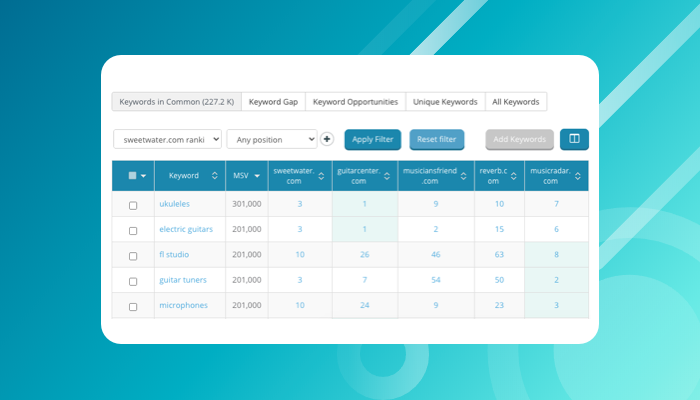Open the column layout toggle icon

574,139
